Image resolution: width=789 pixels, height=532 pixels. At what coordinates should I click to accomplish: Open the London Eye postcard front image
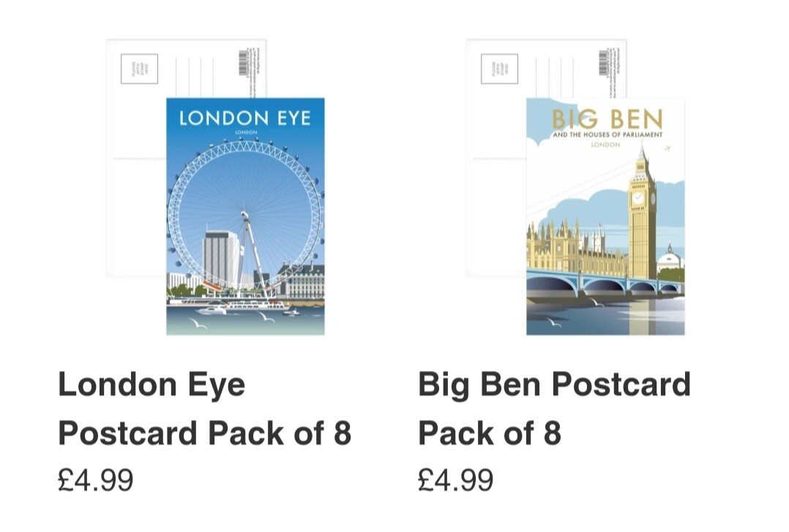(246, 217)
